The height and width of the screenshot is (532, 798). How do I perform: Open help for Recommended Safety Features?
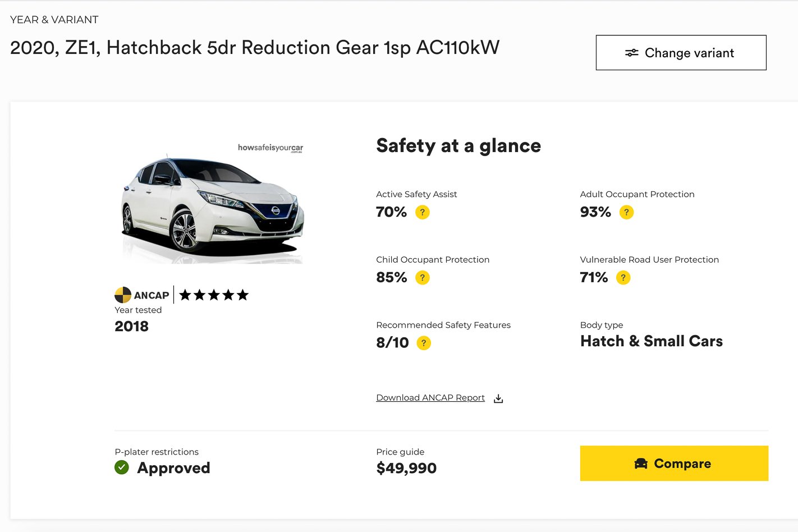[x=424, y=343]
